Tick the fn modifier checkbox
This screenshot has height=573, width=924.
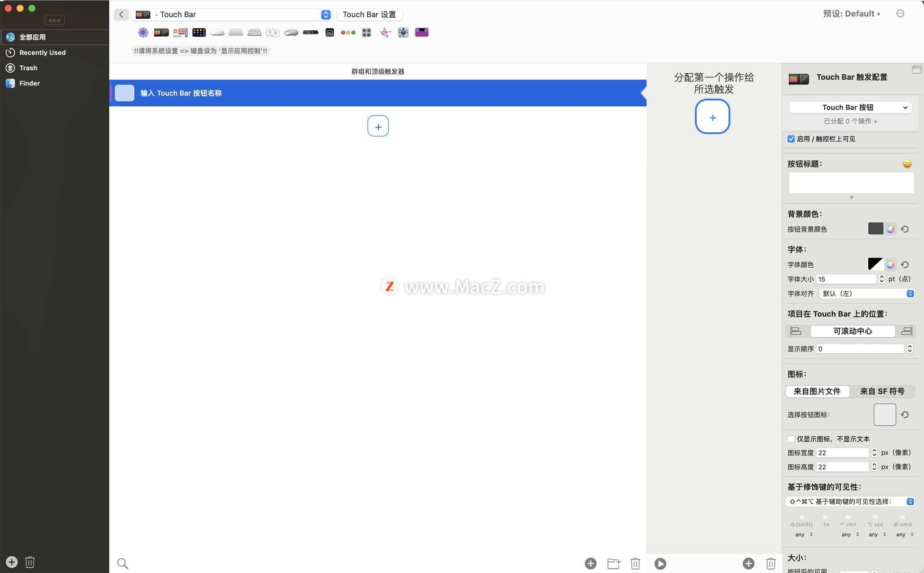[x=825, y=517]
